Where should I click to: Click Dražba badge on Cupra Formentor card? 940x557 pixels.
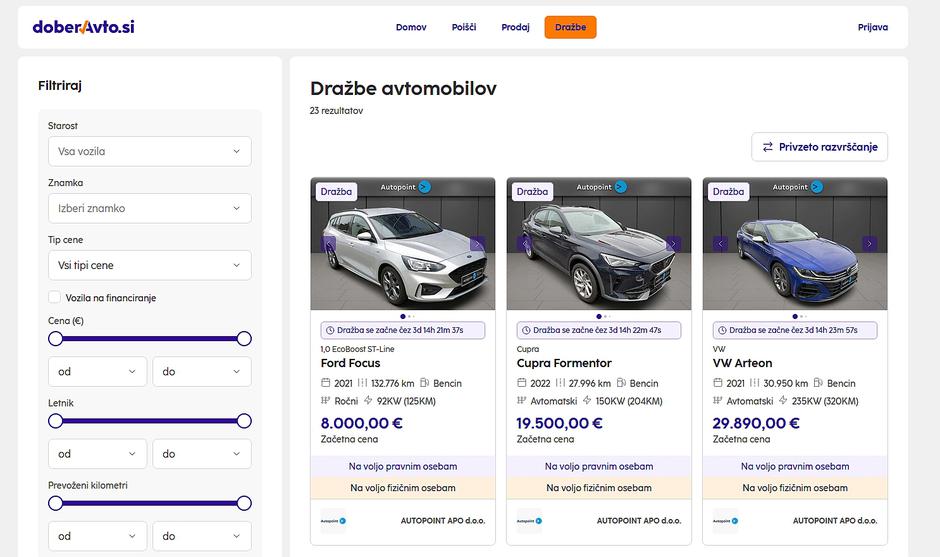click(x=532, y=192)
